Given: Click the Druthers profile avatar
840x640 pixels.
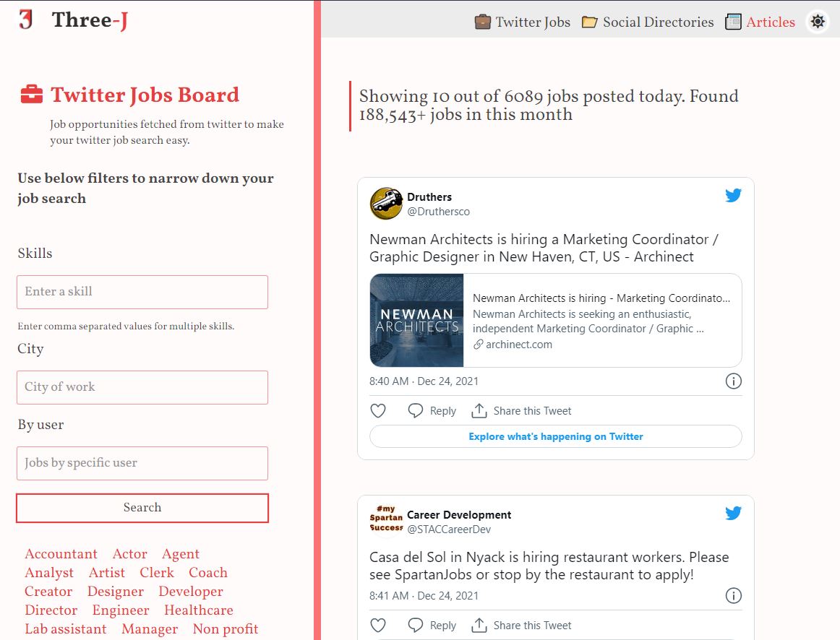Looking at the screenshot, I should [386, 204].
